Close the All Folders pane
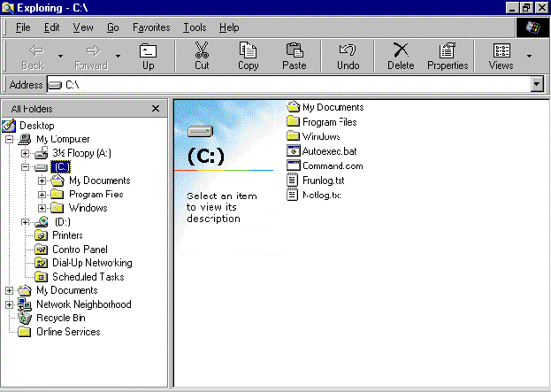This screenshot has width=551, height=392. click(x=156, y=108)
